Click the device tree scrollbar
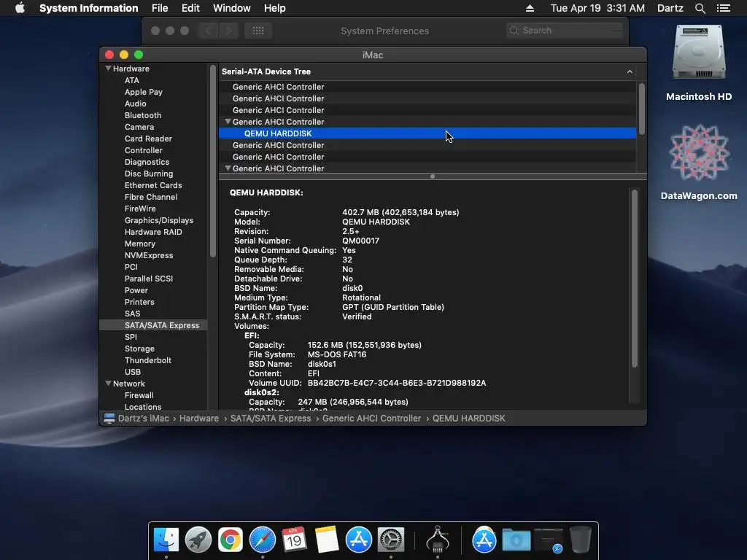 [x=641, y=109]
